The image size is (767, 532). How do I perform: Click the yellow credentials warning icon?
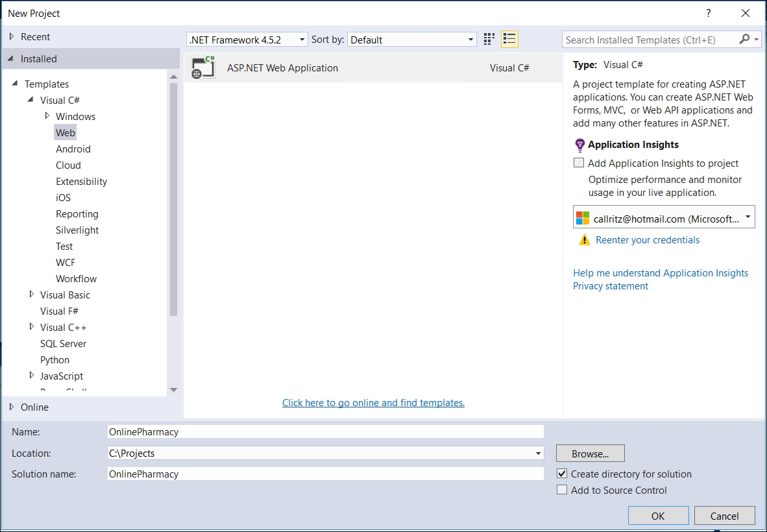click(584, 239)
